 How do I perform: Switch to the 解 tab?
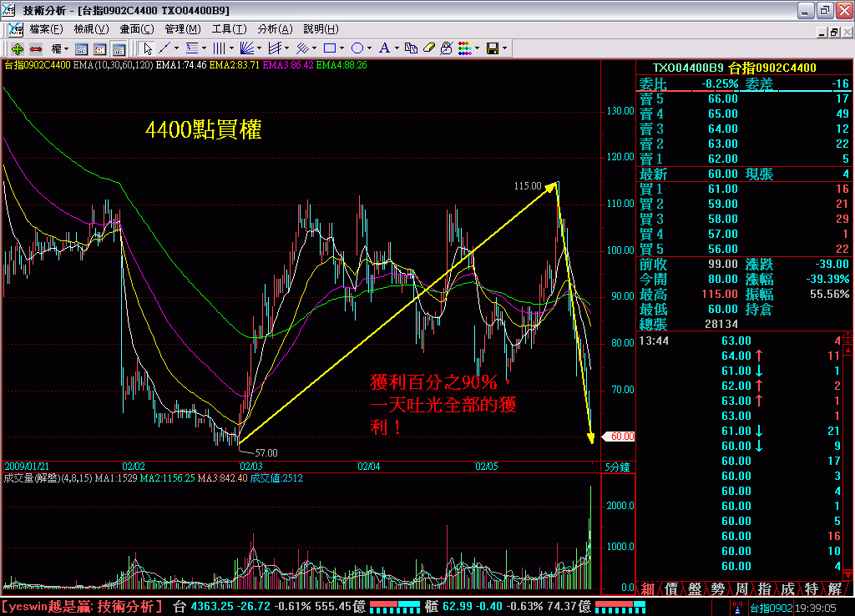coord(835,588)
